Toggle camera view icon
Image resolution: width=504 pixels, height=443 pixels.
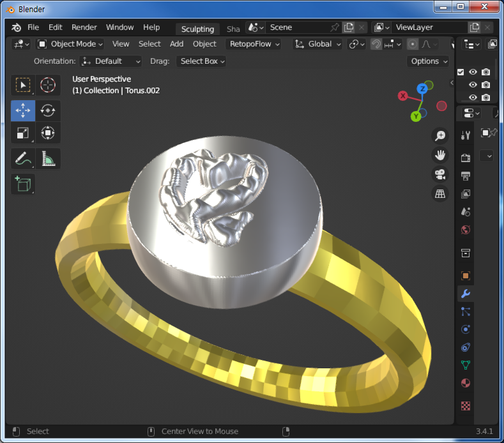pos(440,174)
